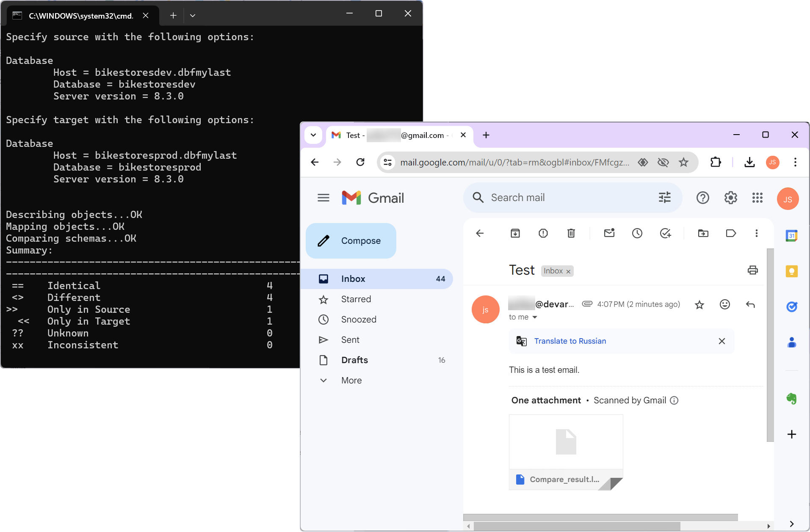Delete the Test email with trash icon

point(571,233)
